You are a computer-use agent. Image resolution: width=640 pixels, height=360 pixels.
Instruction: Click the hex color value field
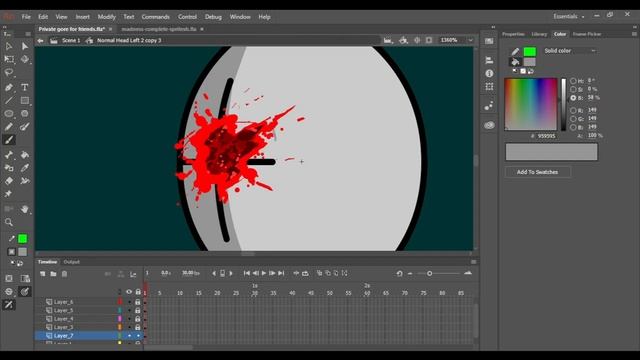tap(547, 136)
